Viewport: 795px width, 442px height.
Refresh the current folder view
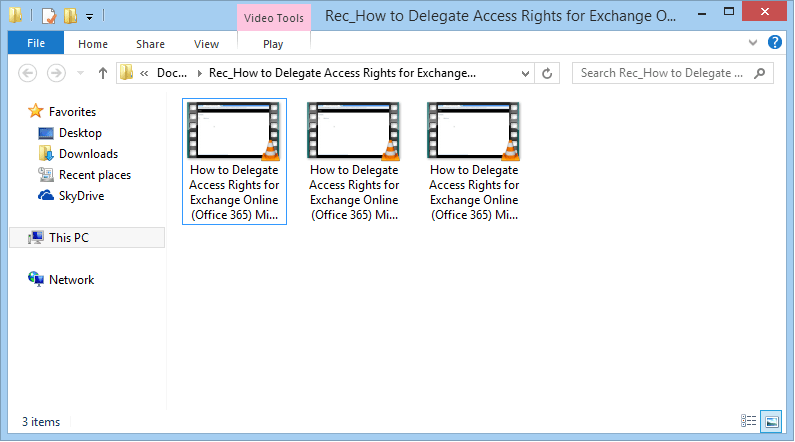pos(547,73)
